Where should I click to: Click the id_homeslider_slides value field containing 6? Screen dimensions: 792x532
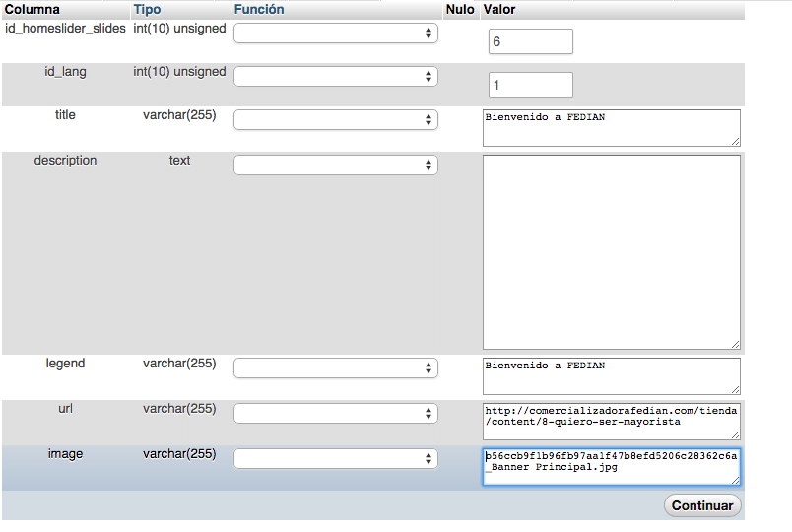[x=530, y=41]
